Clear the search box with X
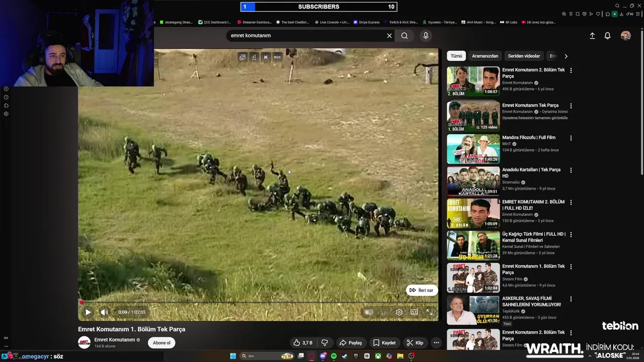 coord(389,36)
